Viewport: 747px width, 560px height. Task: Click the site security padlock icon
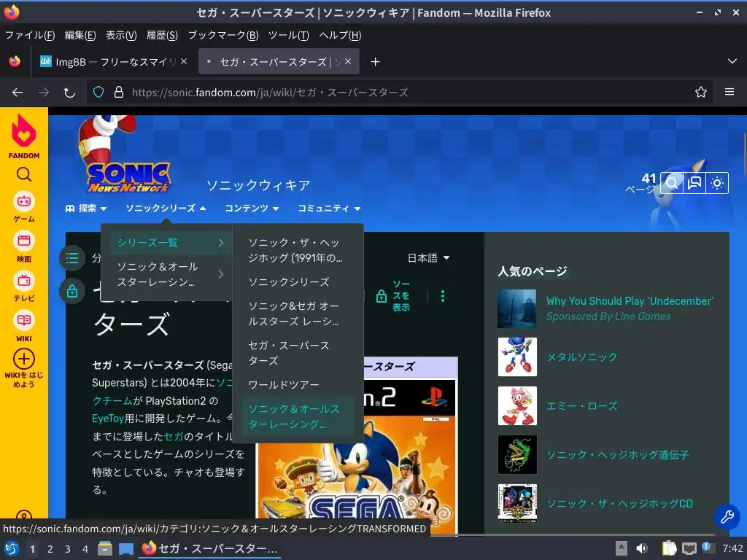point(119,92)
